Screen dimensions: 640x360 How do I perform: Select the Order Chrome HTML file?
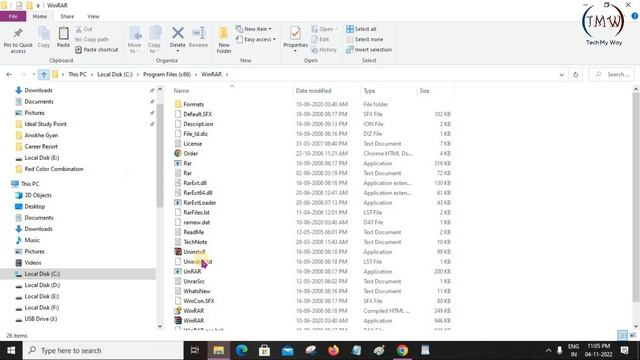pyautogui.click(x=191, y=153)
